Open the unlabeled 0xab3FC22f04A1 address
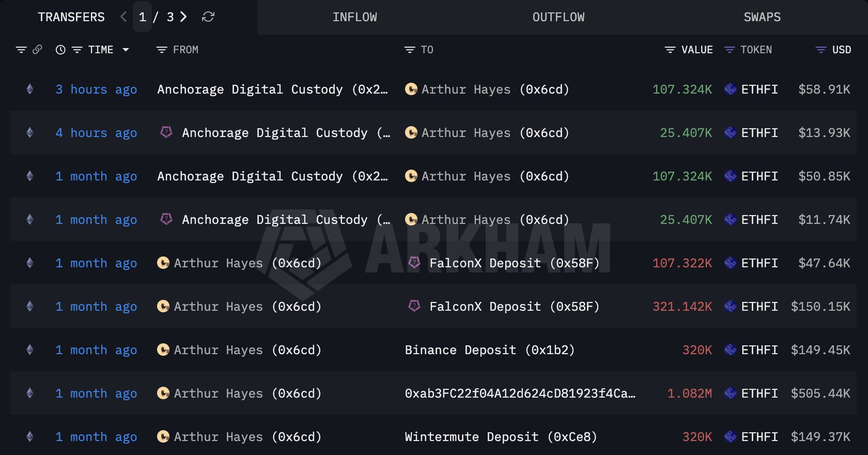Viewport: 868px width, 455px height. coord(520,393)
